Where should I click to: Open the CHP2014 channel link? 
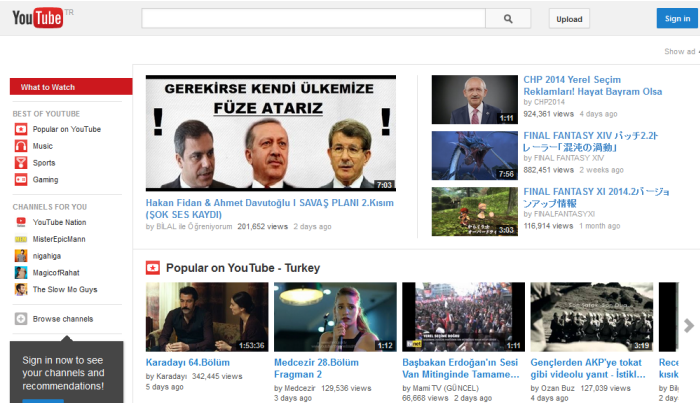[x=549, y=102]
